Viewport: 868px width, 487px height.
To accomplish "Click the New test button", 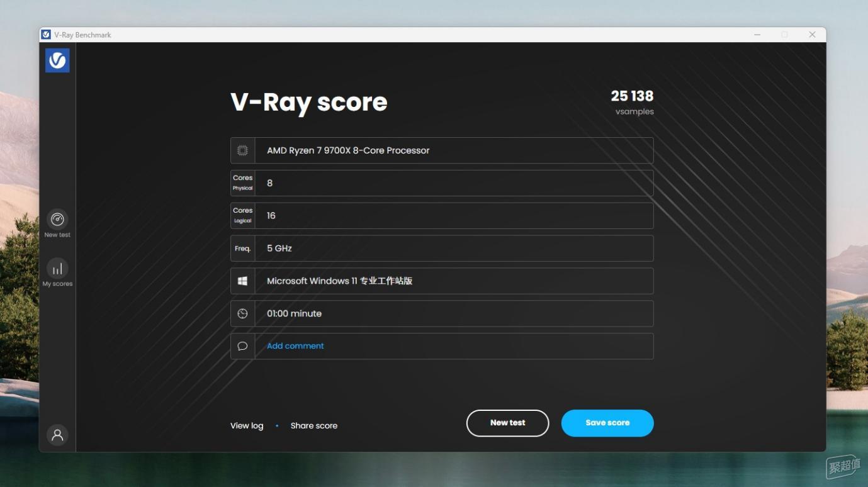I will (x=507, y=423).
